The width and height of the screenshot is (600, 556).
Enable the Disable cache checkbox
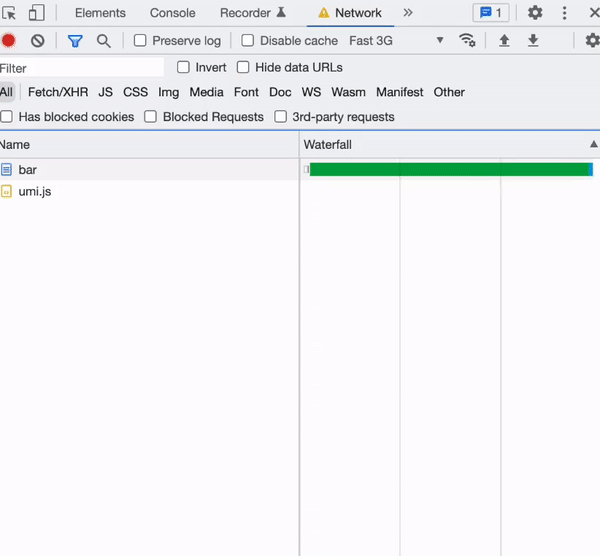coord(248,40)
